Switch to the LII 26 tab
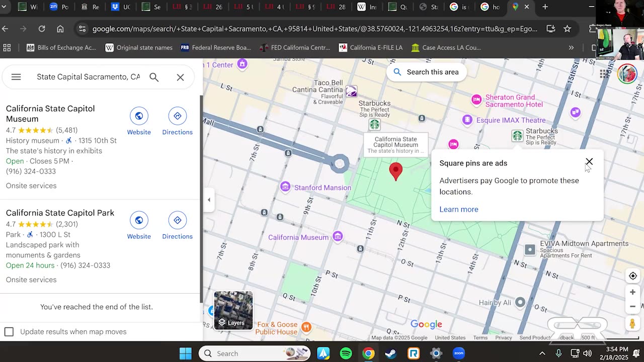The width and height of the screenshot is (644, 362). 212,7
